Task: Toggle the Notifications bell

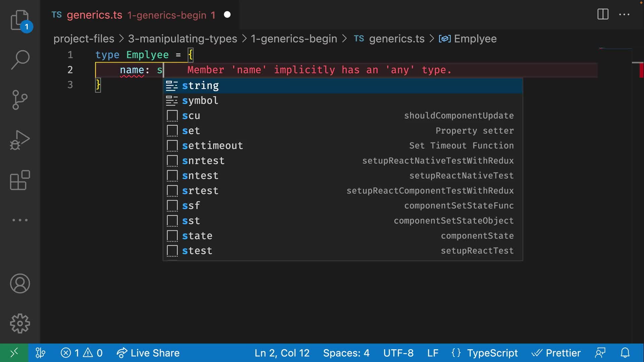Action: 625,353
